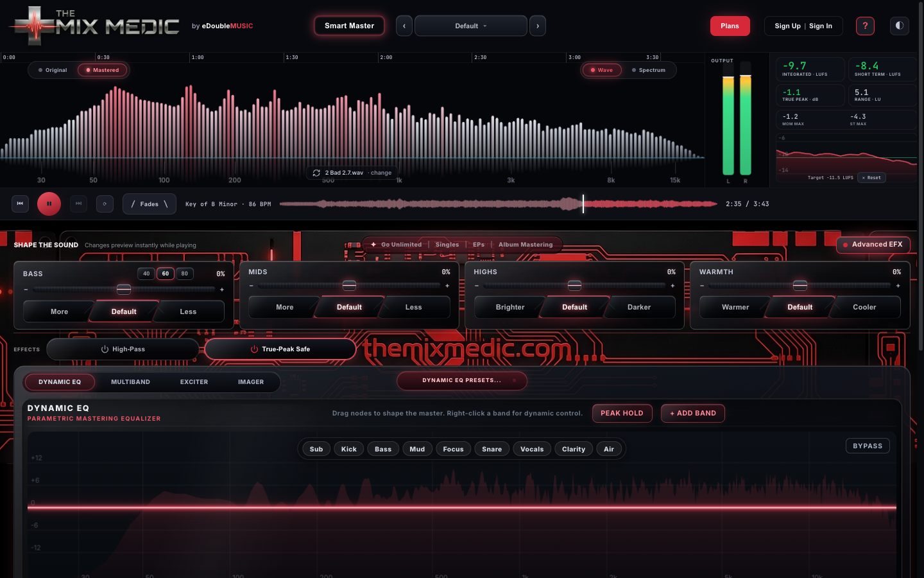Click The Mix Medic logo
The image size is (924, 578).
95,26
